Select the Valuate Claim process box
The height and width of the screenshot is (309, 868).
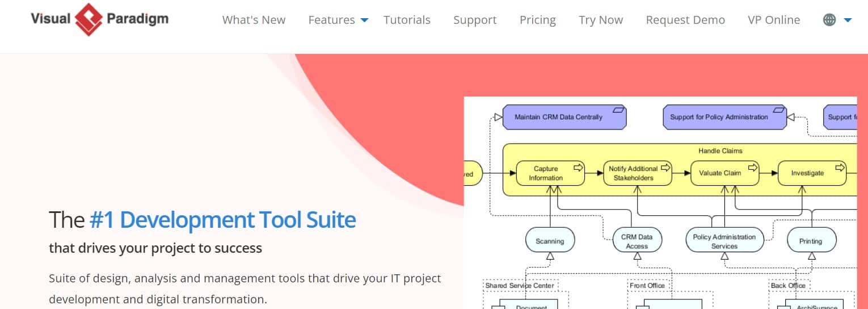[x=724, y=173]
